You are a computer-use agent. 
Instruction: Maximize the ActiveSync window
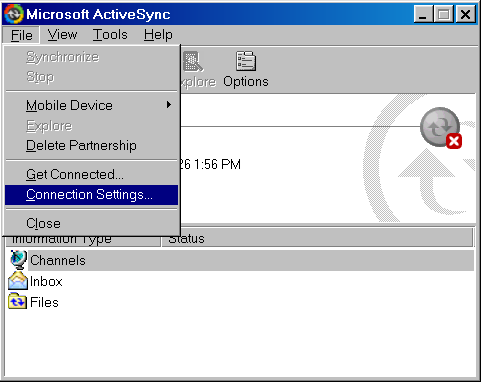point(443,14)
